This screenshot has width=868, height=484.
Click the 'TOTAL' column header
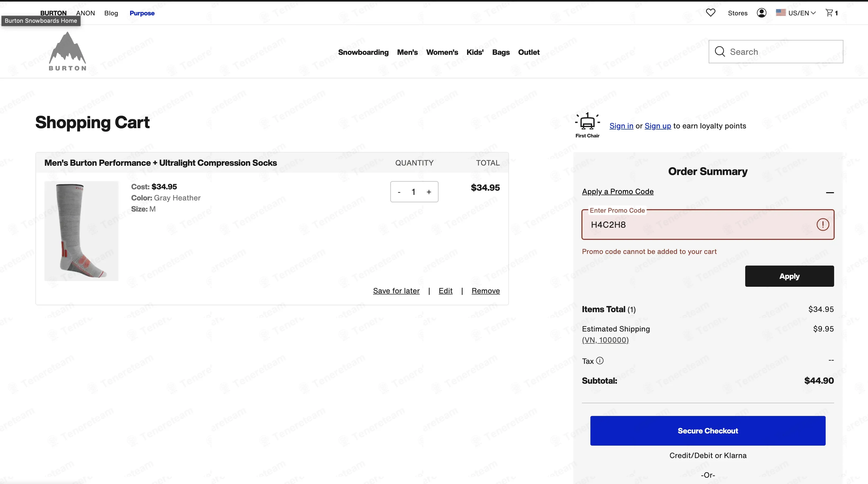click(487, 163)
